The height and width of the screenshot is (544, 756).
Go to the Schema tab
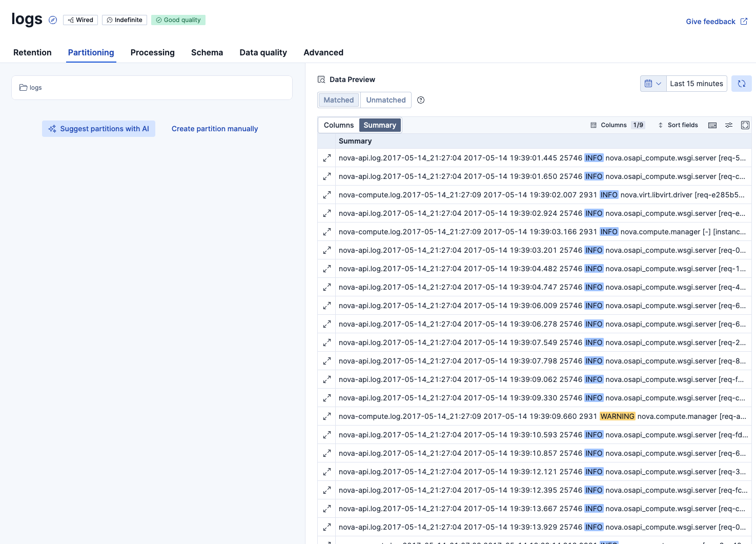click(207, 52)
